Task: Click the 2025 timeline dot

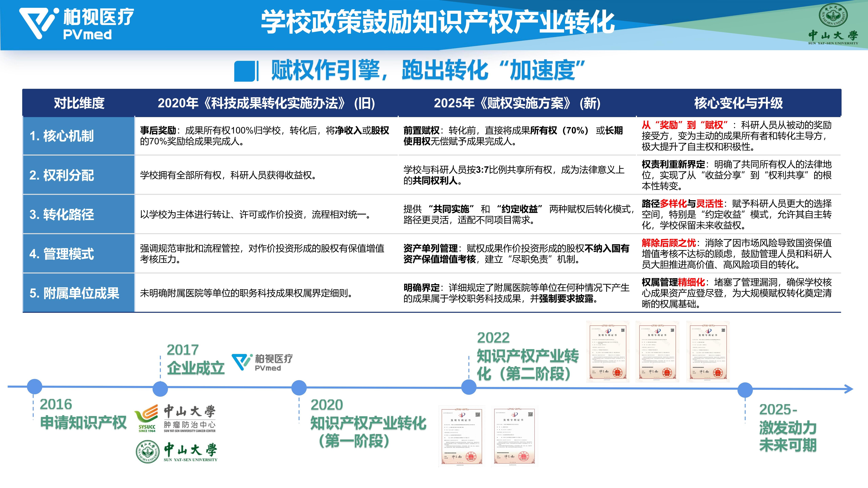Action: [745, 390]
